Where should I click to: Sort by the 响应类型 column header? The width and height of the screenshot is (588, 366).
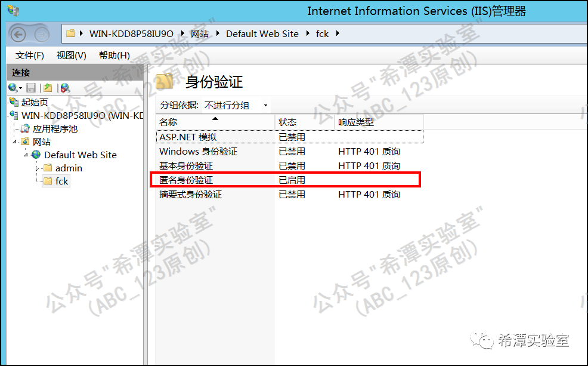coord(379,122)
